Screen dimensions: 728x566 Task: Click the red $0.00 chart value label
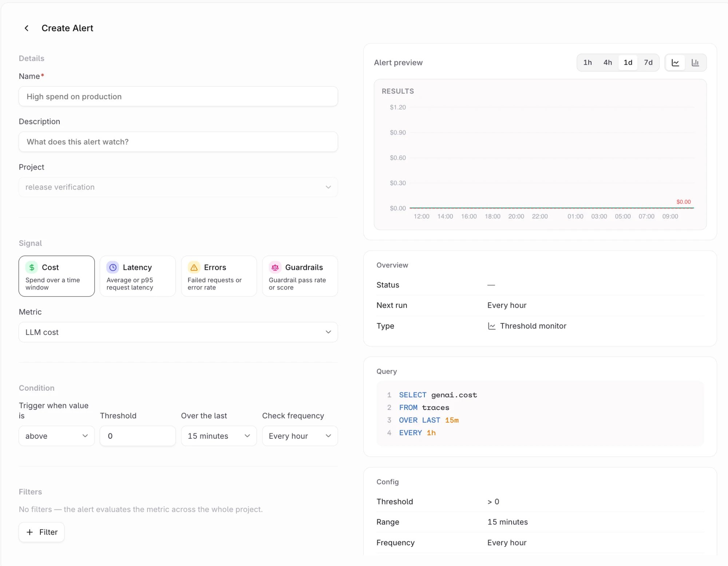[x=683, y=202]
